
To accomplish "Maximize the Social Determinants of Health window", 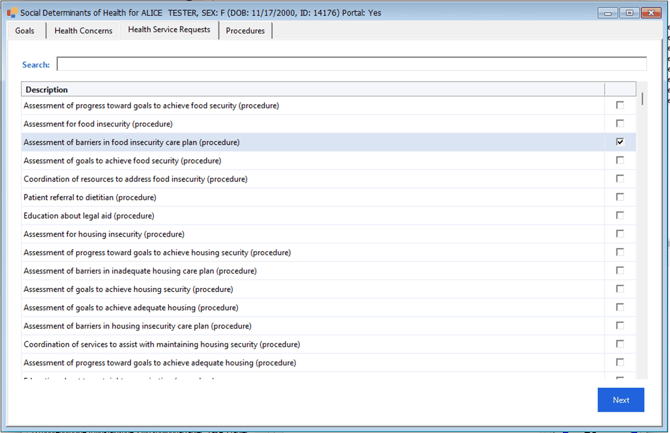I will coord(629,13).
